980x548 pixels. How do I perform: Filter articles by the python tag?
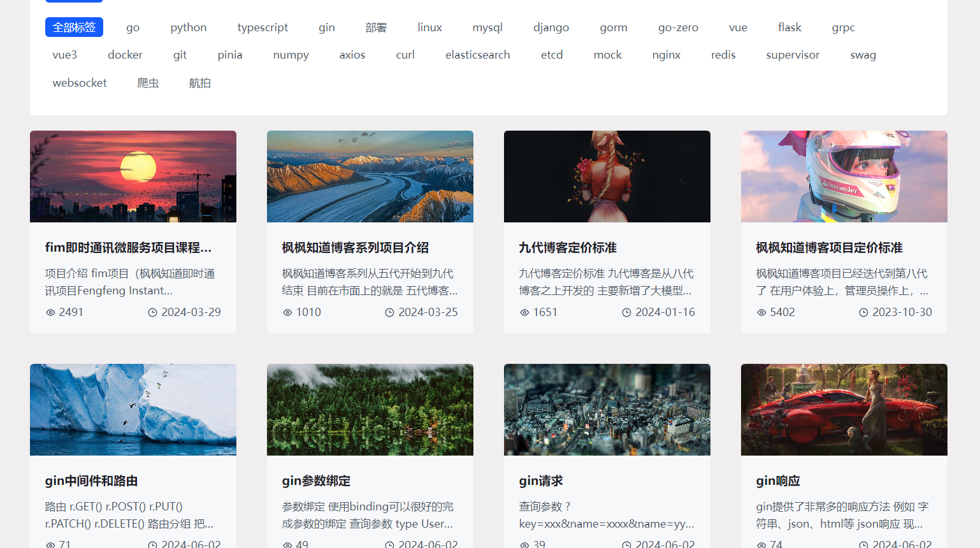(x=189, y=27)
